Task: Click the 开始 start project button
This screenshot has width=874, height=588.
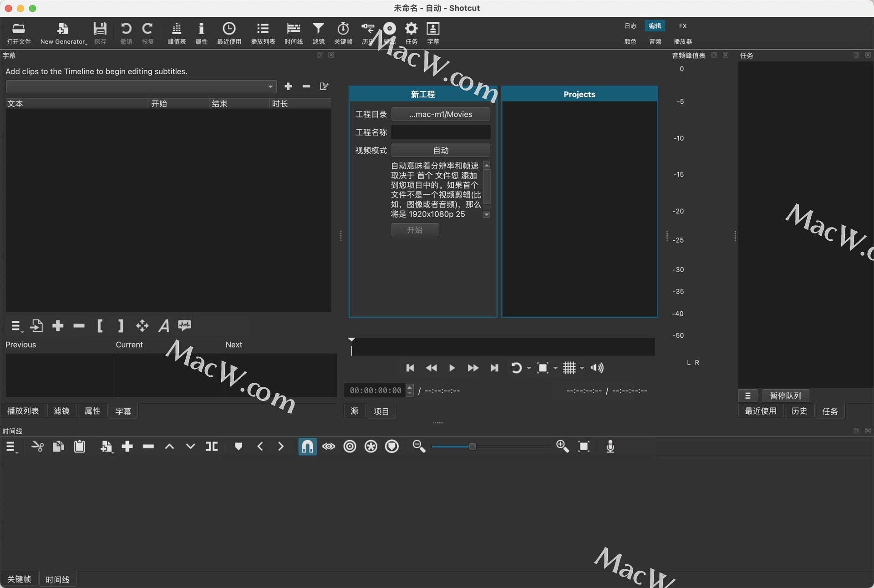Action: point(415,230)
